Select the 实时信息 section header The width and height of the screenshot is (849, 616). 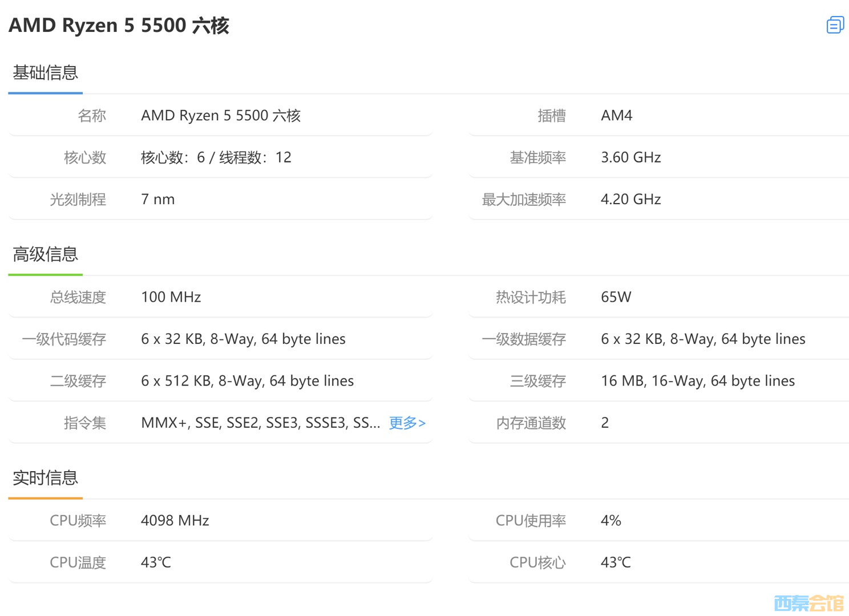coord(46,478)
